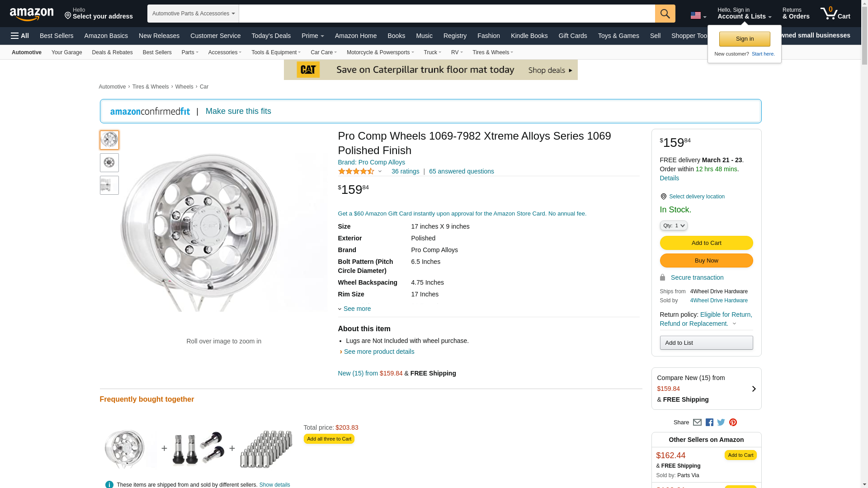Open Today's Deals in navigation bar

(271, 36)
